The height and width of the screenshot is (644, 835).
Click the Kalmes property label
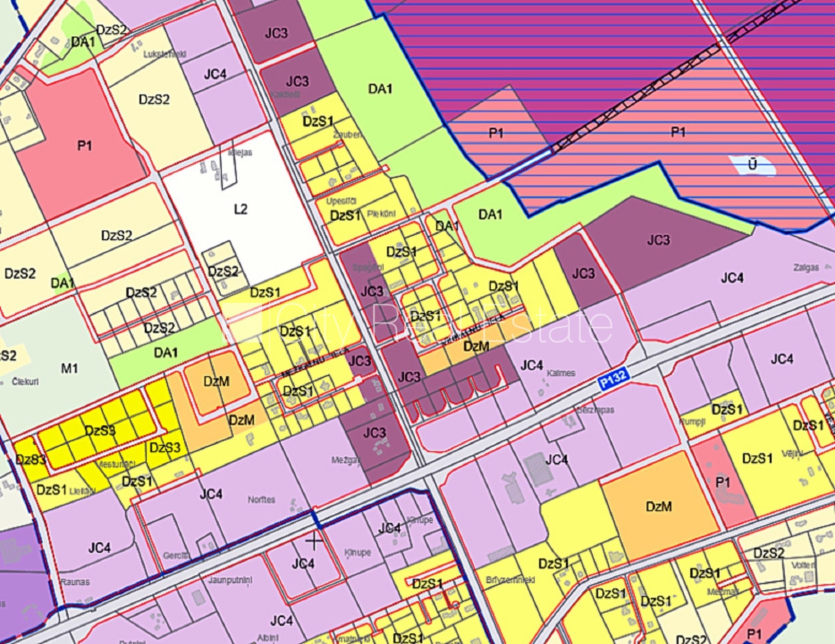tap(561, 373)
